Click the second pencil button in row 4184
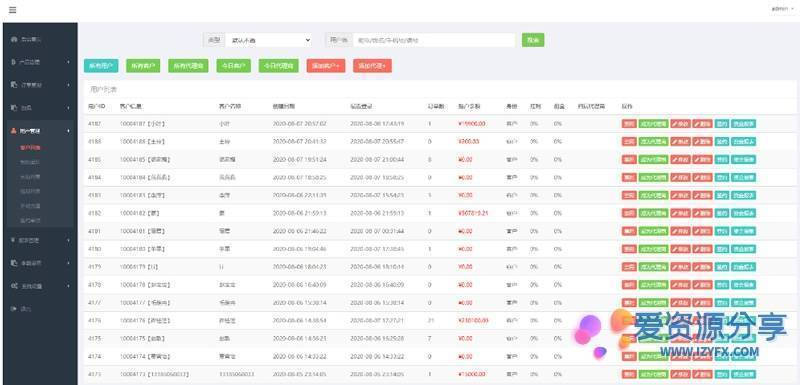This screenshot has width=800, height=385. (702, 177)
